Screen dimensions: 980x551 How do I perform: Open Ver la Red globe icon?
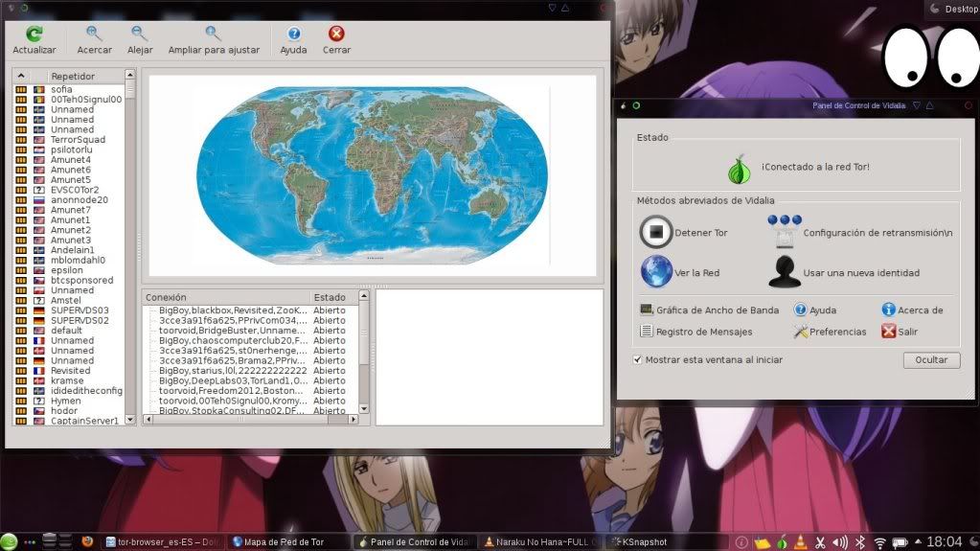pyautogui.click(x=656, y=271)
